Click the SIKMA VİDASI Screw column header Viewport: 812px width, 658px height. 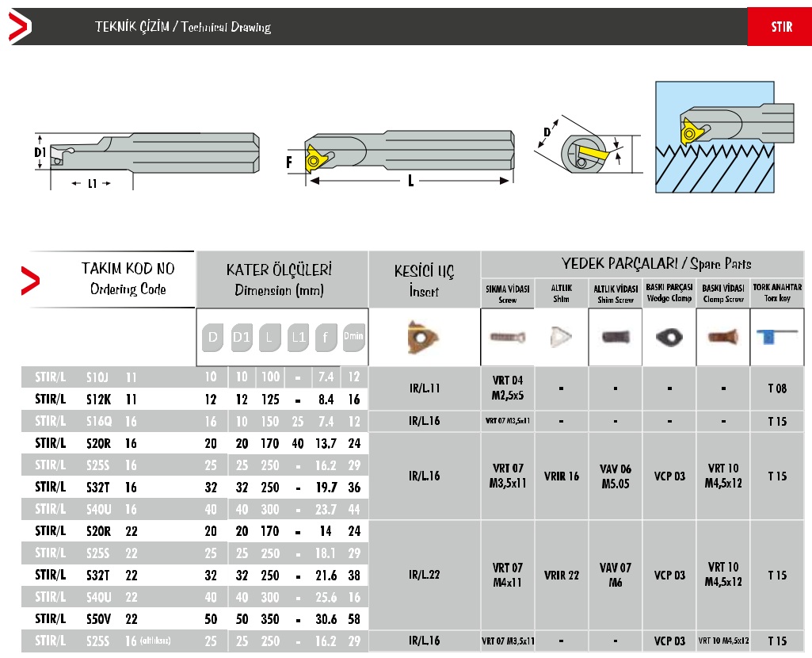tap(508, 294)
